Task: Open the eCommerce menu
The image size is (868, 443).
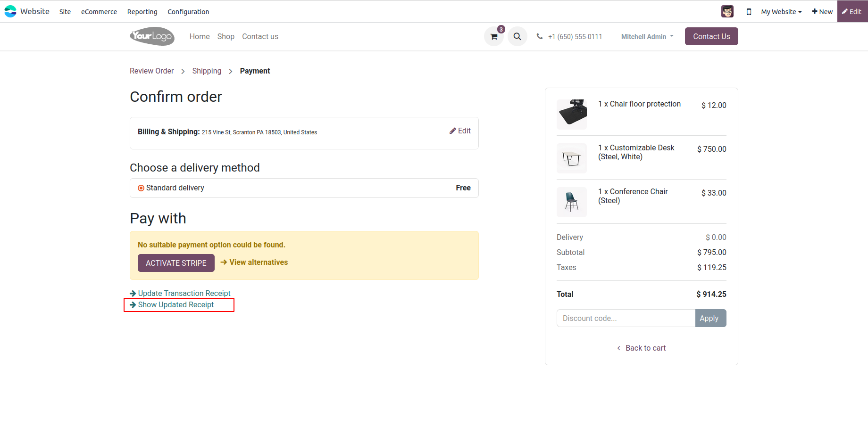Action: [x=99, y=12]
